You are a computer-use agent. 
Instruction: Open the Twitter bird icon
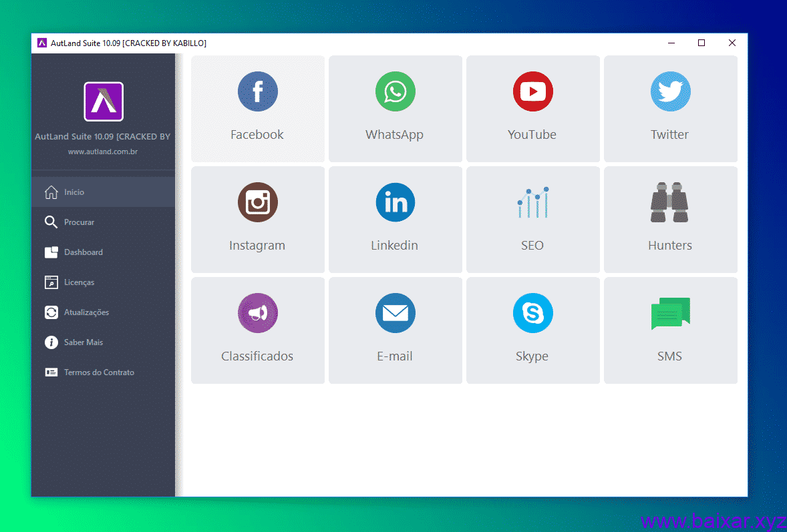pos(670,92)
